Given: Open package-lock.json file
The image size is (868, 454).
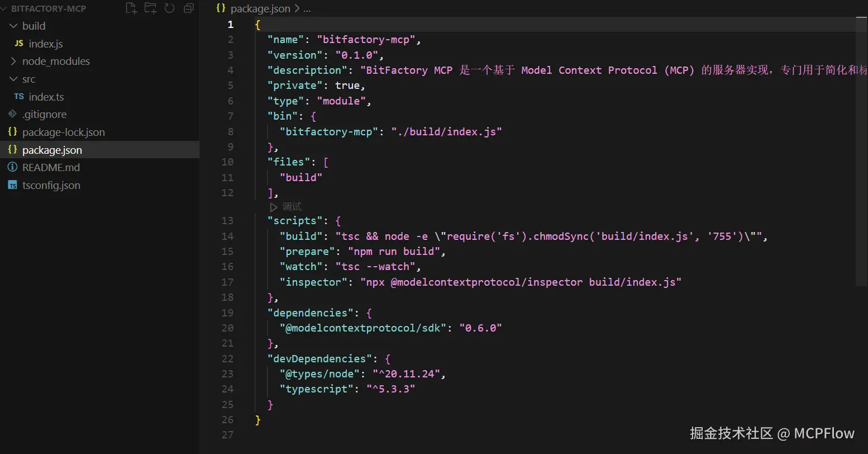Looking at the screenshot, I should [x=64, y=132].
